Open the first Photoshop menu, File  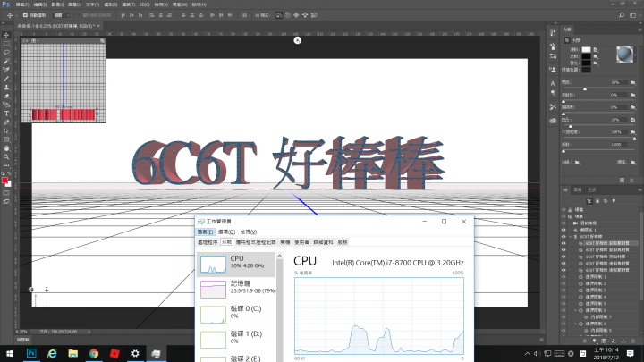[22, 4]
